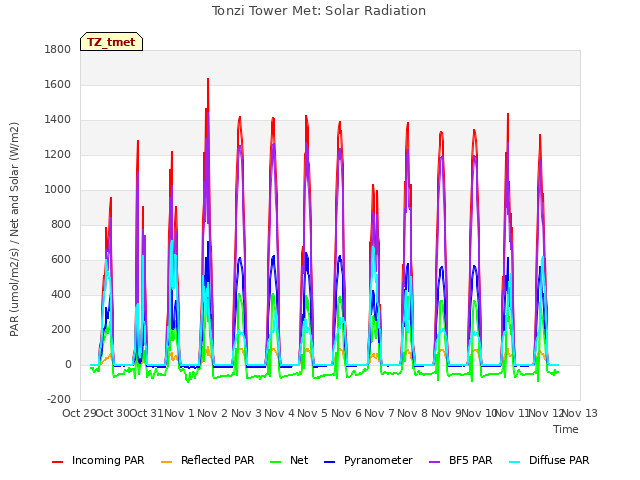Screen dimensions: 640x480
Task: Click the x-axis label Nov 7
Action: [x=379, y=413]
